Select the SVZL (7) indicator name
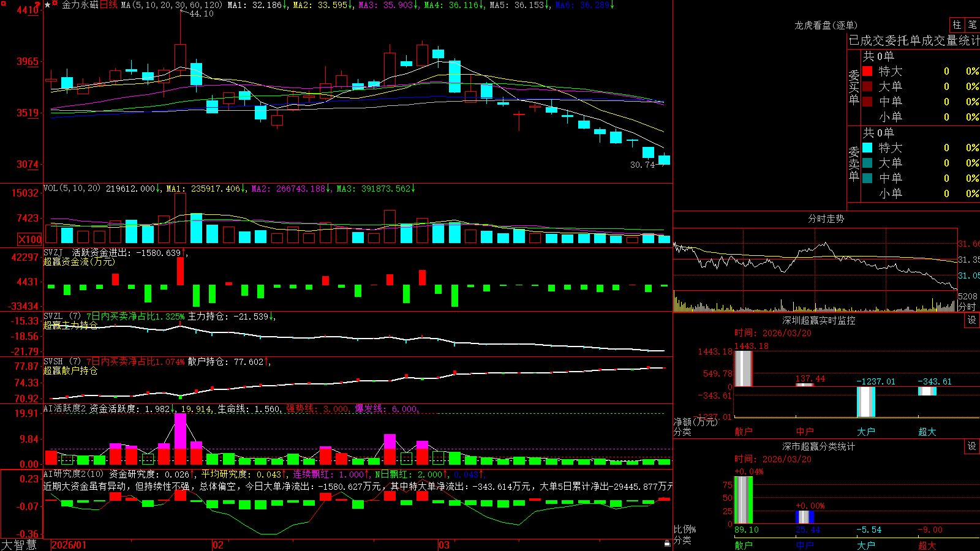The image size is (980, 551). 62,317
